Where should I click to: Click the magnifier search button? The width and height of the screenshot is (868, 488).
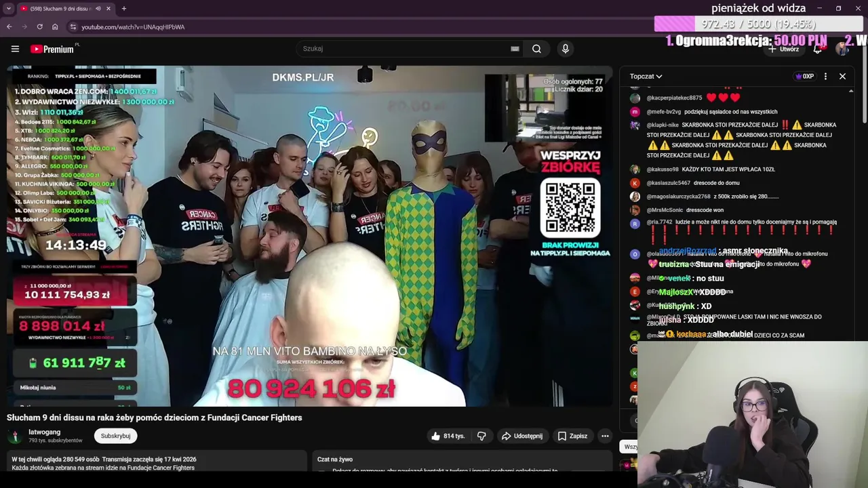point(536,49)
